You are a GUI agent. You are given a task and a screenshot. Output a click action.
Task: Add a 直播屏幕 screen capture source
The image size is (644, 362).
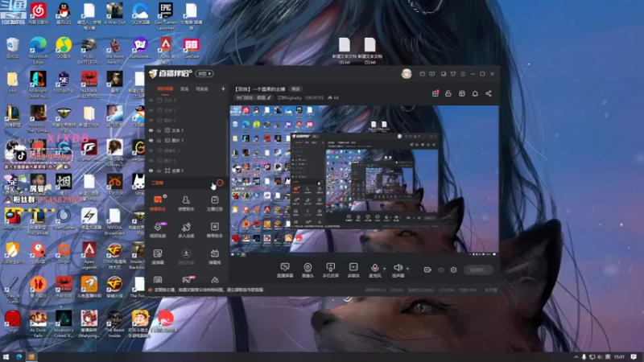(x=285, y=270)
